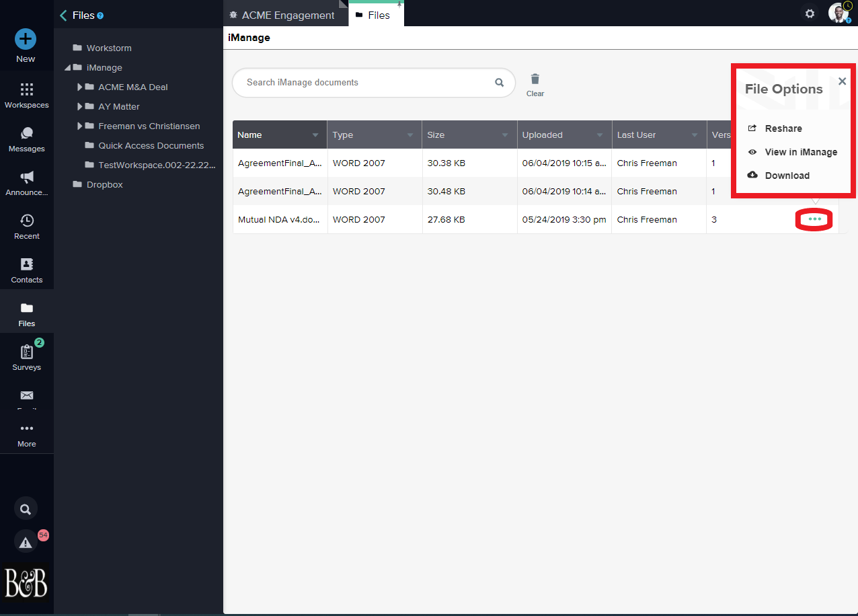858x616 pixels.
Task: Open the user profile avatar
Action: click(838, 13)
